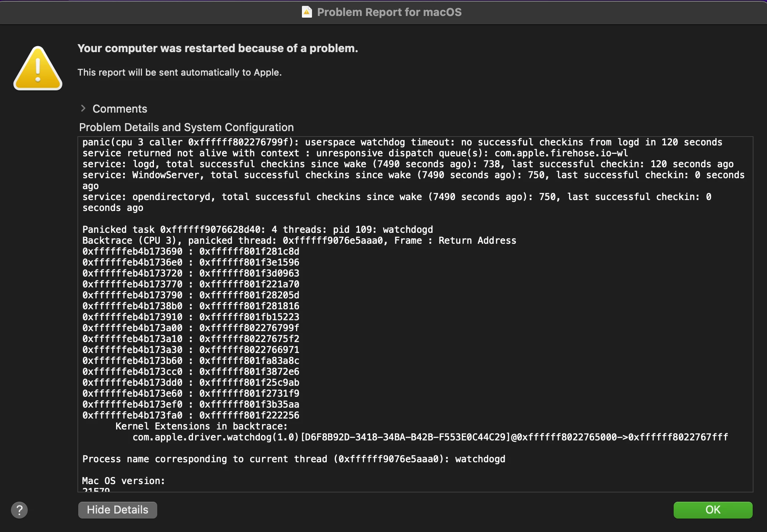
Task: Click backtrace row 0xffffffeb4b173a30
Action: (x=190, y=350)
